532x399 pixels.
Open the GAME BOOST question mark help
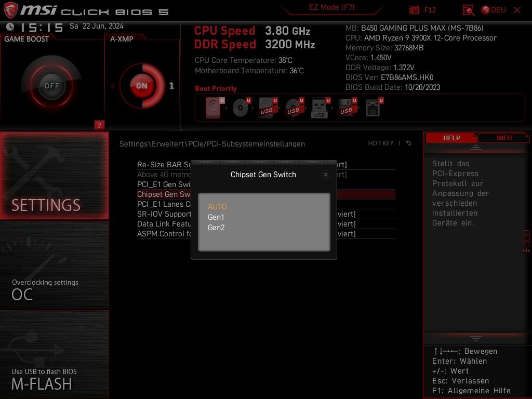click(99, 125)
